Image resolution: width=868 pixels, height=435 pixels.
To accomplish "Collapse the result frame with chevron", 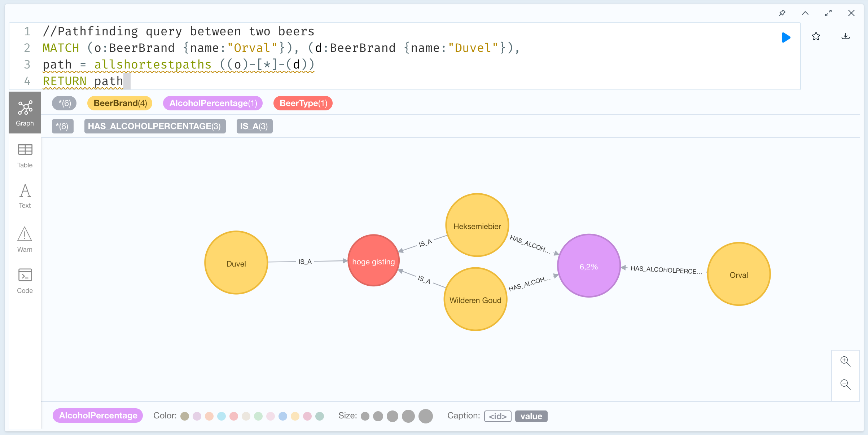I will point(805,13).
